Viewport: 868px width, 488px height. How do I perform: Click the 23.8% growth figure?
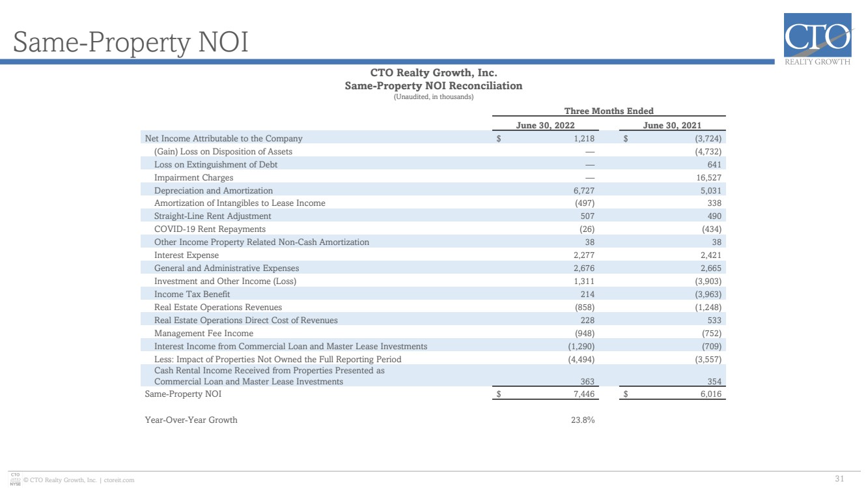(583, 420)
